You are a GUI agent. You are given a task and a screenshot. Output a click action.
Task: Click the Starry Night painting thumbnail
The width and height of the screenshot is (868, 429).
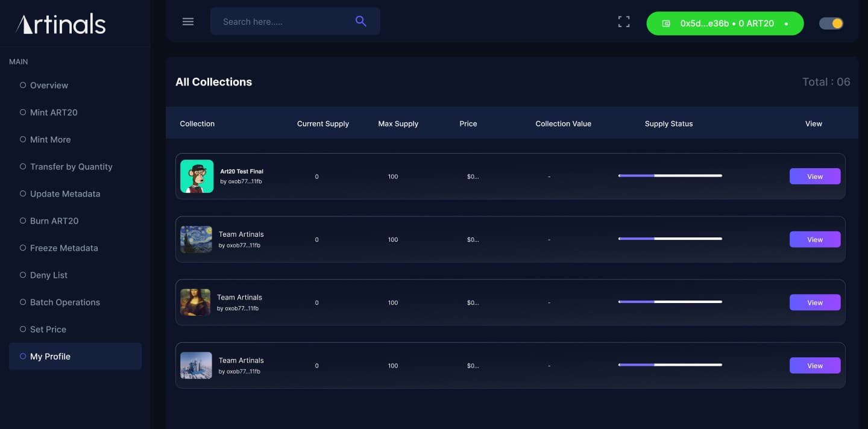tap(197, 239)
